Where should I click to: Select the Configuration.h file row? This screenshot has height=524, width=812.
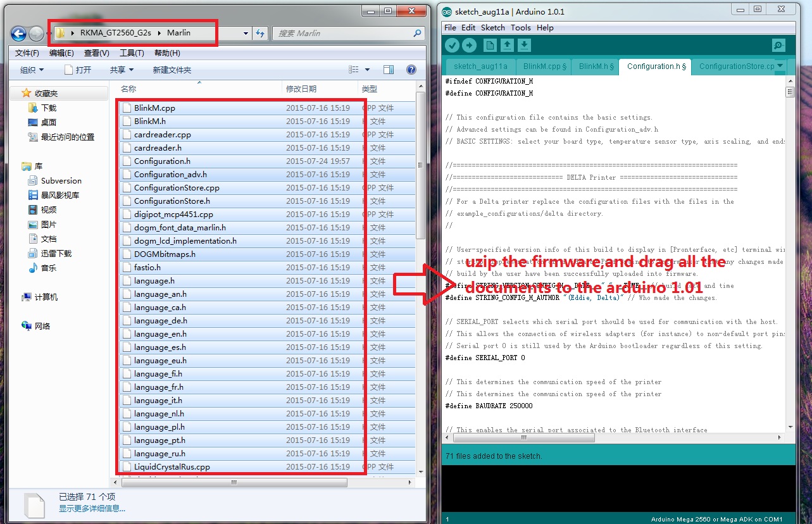(x=266, y=161)
